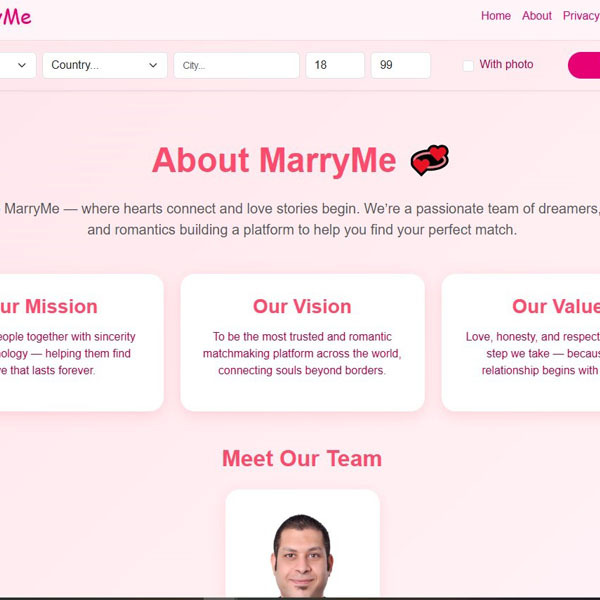Select the maximum age field showing 99
This screenshot has height=600, width=600.
coord(401,65)
